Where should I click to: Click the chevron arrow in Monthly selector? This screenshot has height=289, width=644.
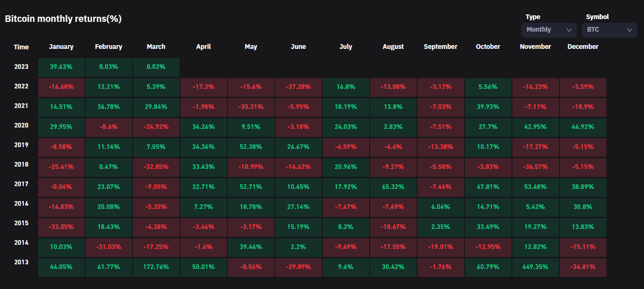click(569, 30)
